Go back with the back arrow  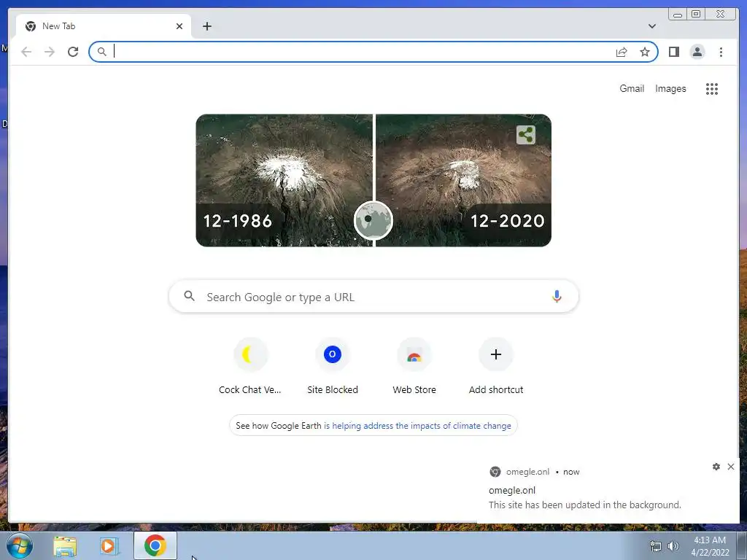(26, 52)
